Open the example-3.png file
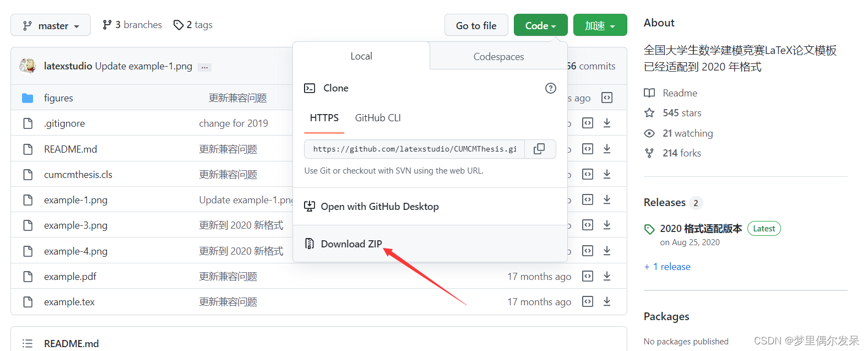This screenshot has width=868, height=351. tap(75, 225)
